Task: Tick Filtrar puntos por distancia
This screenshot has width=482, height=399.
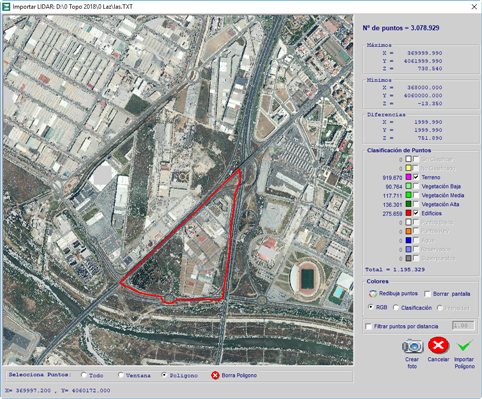Action: click(x=369, y=326)
